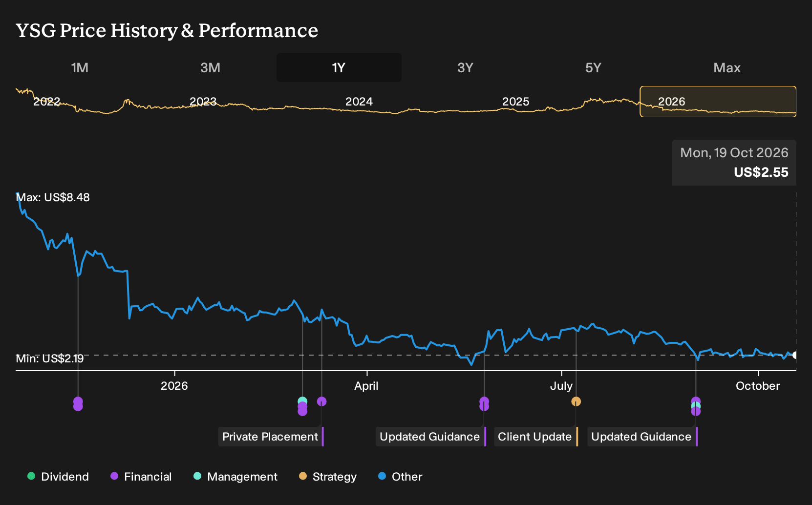This screenshot has height=505, width=812.
Task: Click the Mon, 19 Oct 2026 tooltip date
Action: coord(734,153)
